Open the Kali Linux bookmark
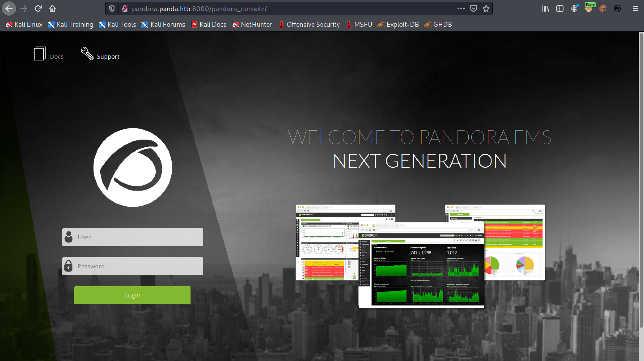 24,25
